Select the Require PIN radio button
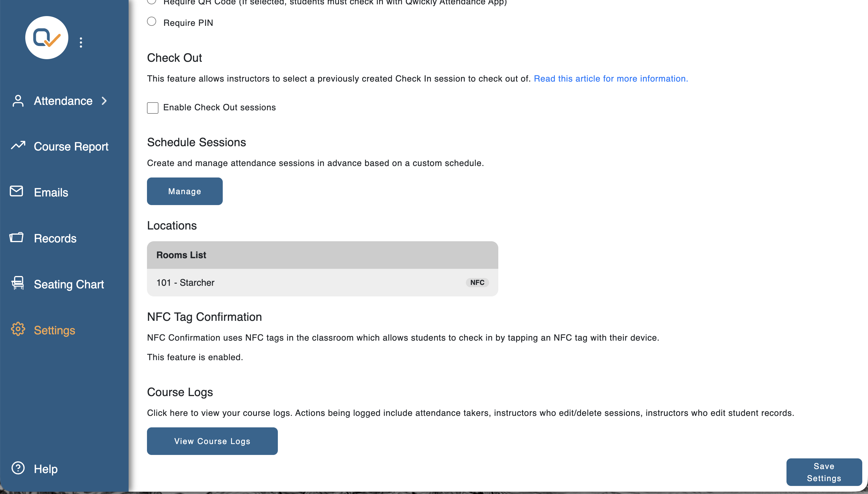Screen dimensions: 868x494 click(152, 21)
